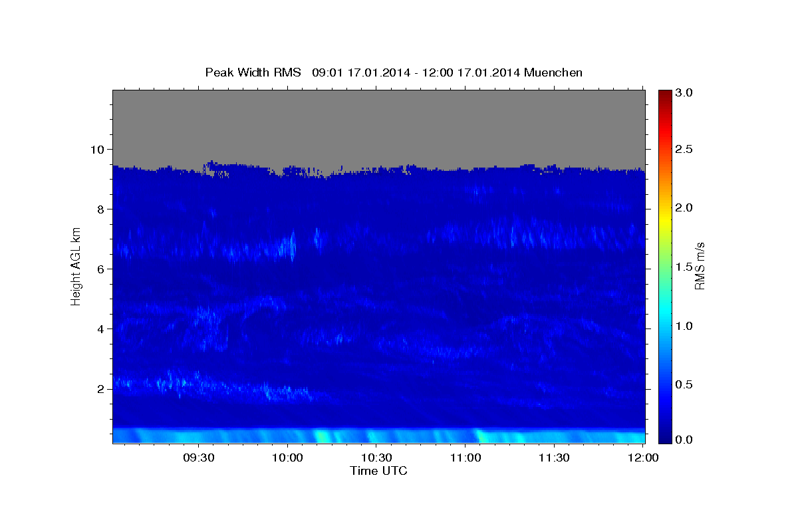Click the colorbar value 3.0
The height and width of the screenshot is (532, 798).
point(685,92)
